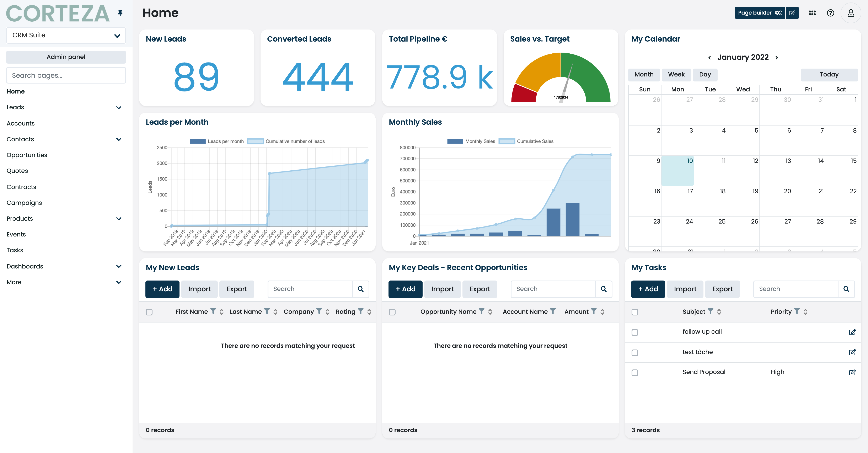The image size is (868, 453).
Task: Click the edit icon next to Send Proposal task
Action: (x=852, y=372)
